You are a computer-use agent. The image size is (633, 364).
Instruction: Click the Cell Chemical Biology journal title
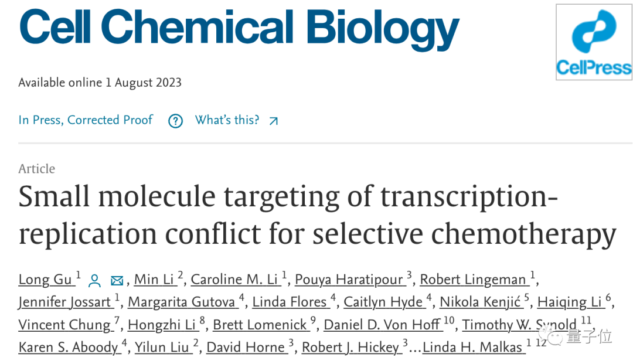(x=239, y=28)
